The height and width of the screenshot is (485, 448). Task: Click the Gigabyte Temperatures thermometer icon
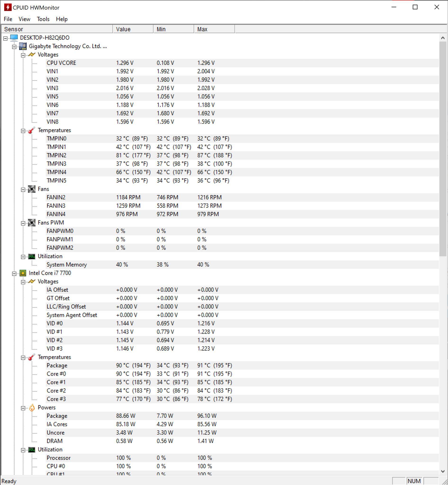click(32, 130)
